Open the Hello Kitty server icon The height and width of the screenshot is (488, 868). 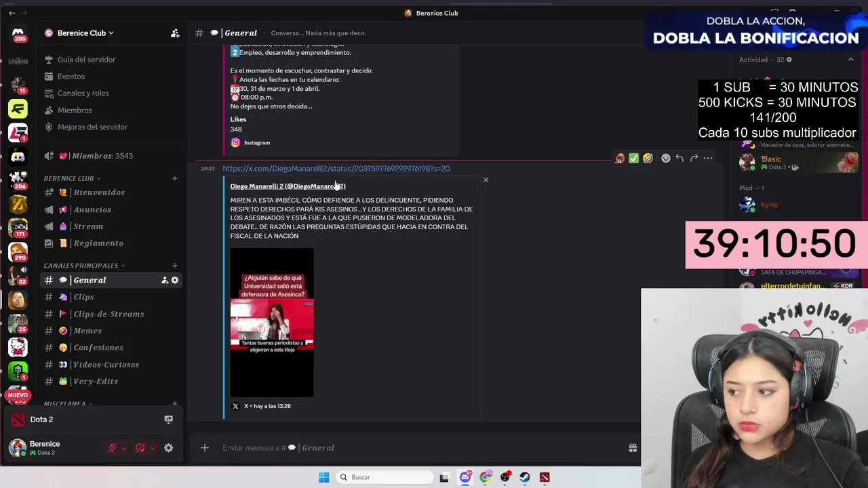[18, 347]
